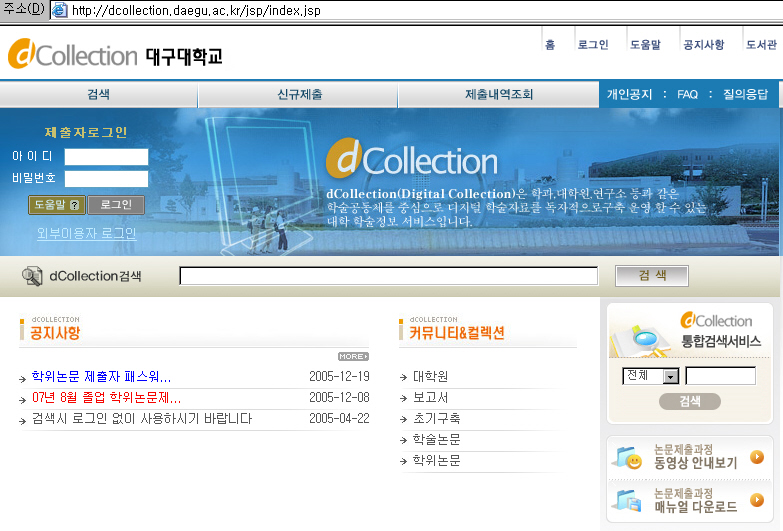The image size is (783, 531).
Task: Open 질의응답 in the blue bar
Action: tap(745, 94)
